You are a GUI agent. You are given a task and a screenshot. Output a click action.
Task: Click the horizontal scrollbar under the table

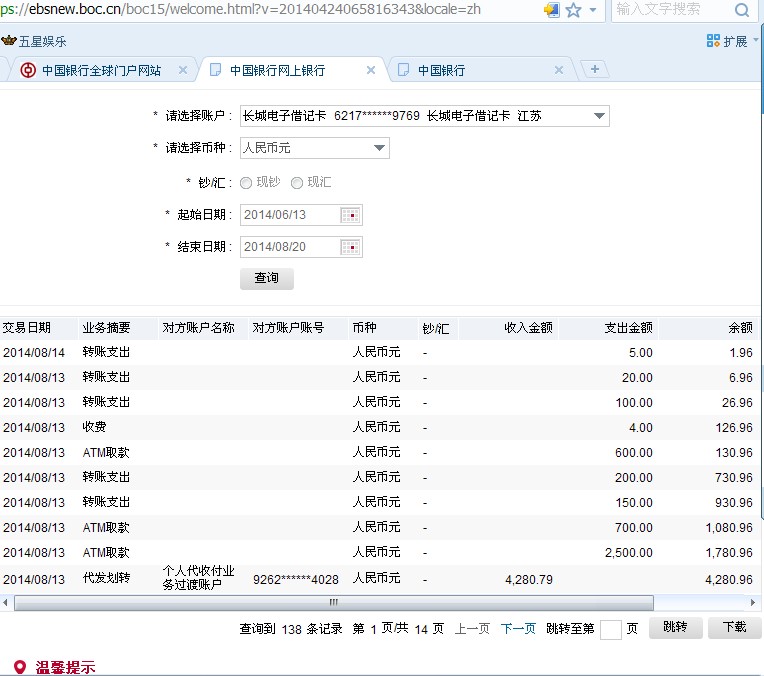tap(334, 603)
